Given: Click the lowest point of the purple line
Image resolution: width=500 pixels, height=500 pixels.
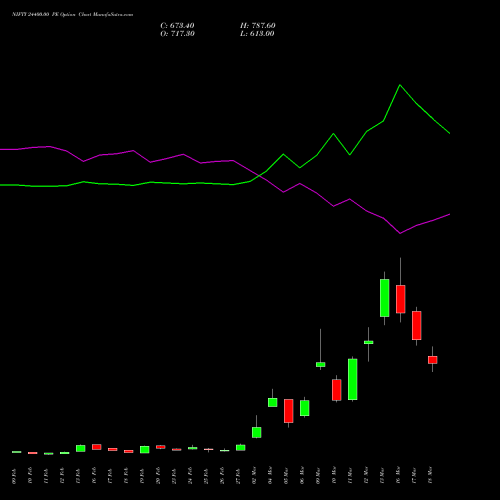Looking at the screenshot, I should 400,233.
